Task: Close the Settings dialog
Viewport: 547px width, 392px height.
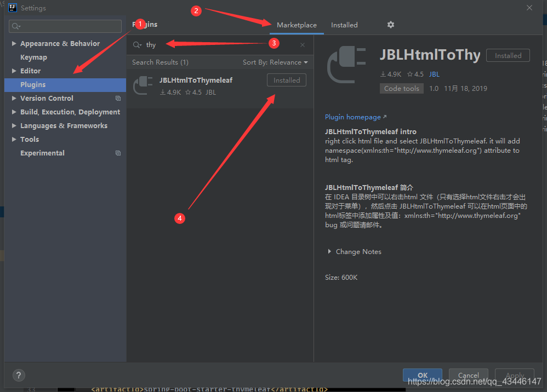Action: [x=529, y=8]
